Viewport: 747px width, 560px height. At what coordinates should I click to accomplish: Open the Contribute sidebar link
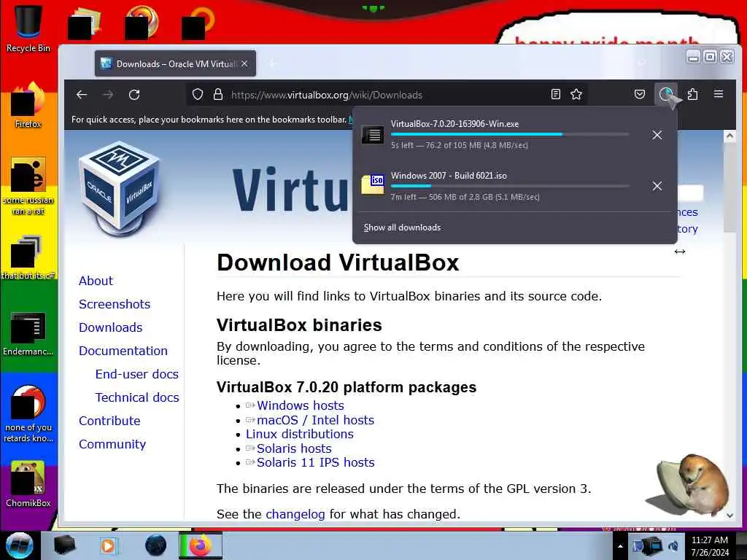coord(109,421)
